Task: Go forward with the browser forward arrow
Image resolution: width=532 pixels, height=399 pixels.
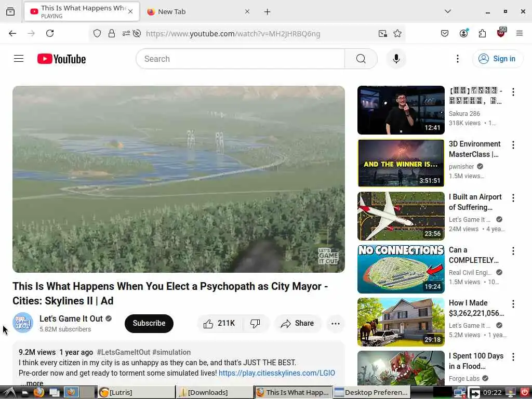Action: pos(31,33)
